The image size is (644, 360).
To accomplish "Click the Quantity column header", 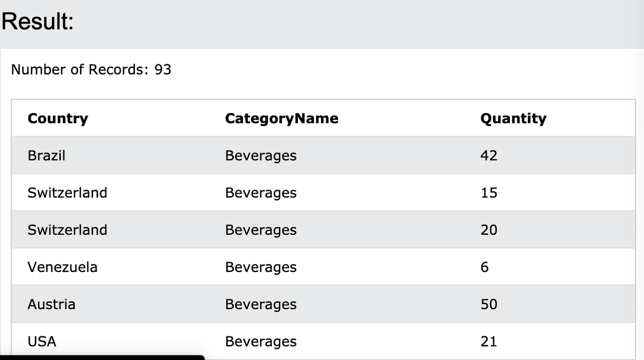I will 513,119.
